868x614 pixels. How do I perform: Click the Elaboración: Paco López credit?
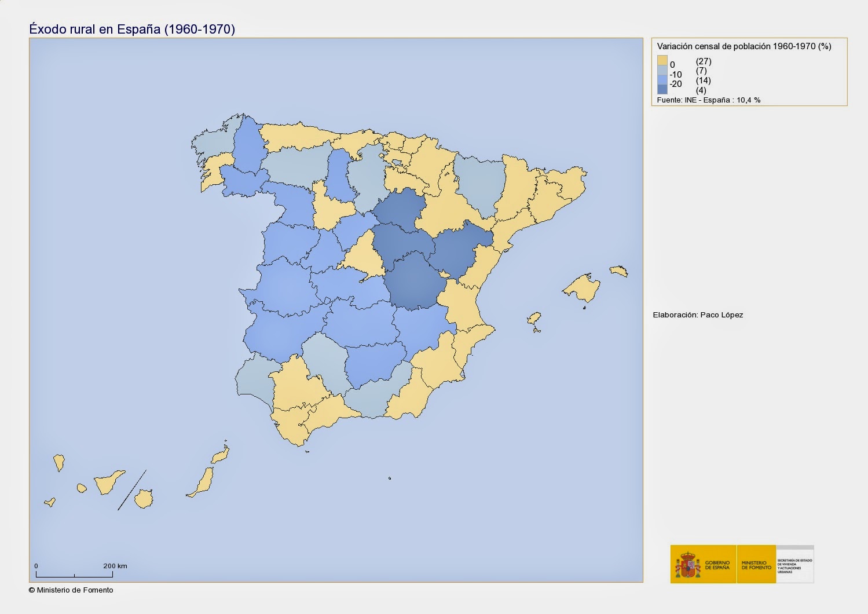[698, 316]
